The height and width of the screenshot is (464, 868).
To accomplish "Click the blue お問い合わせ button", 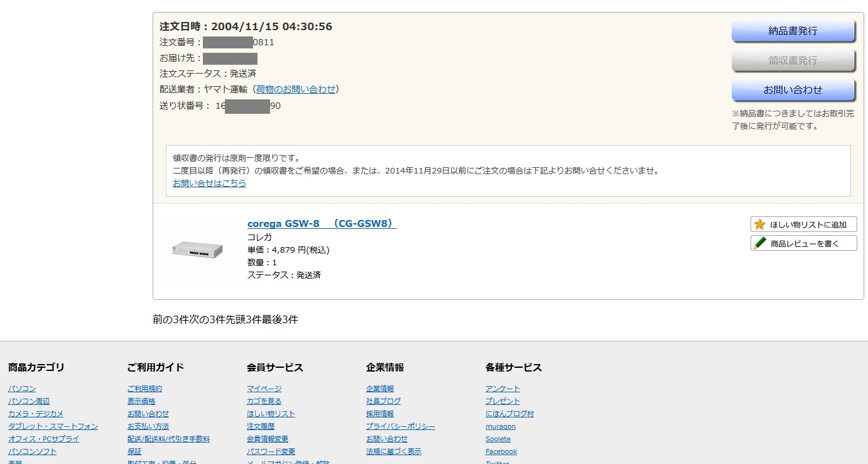I will click(793, 90).
